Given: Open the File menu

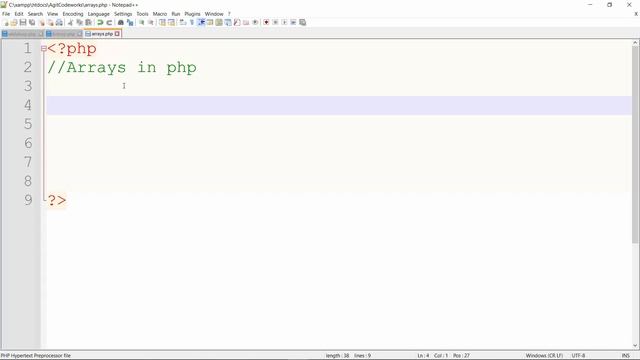Looking at the screenshot, I should (x=6, y=14).
